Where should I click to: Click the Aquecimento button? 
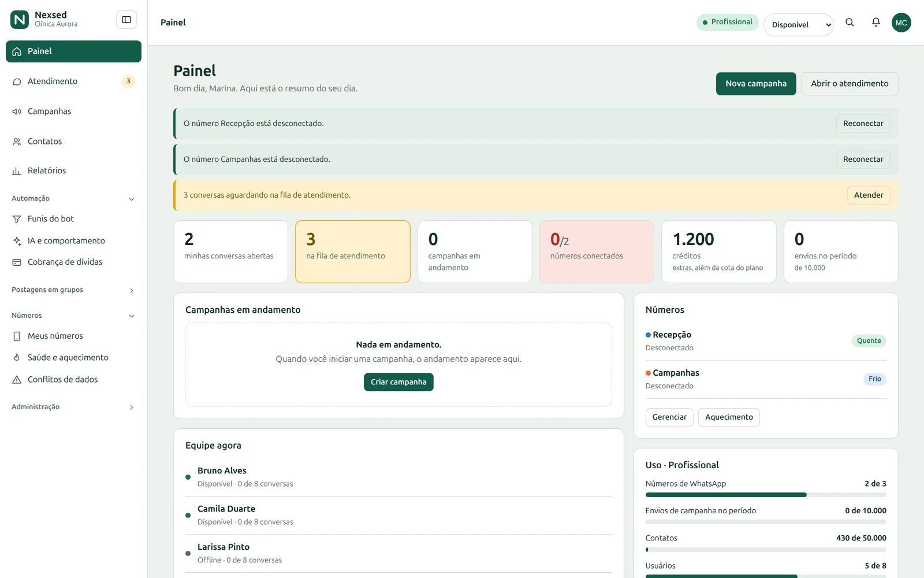[729, 417]
